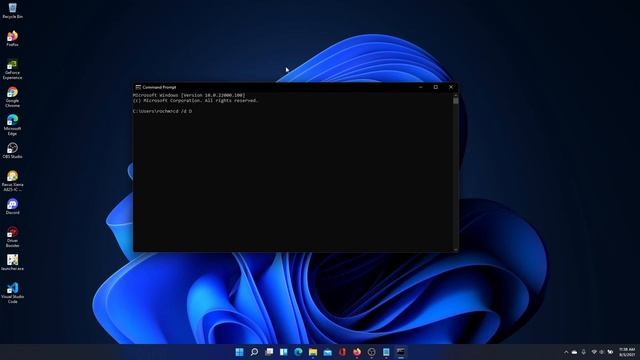Show hidden tray icons chevron
This screenshot has width=640, height=360.
pos(566,352)
